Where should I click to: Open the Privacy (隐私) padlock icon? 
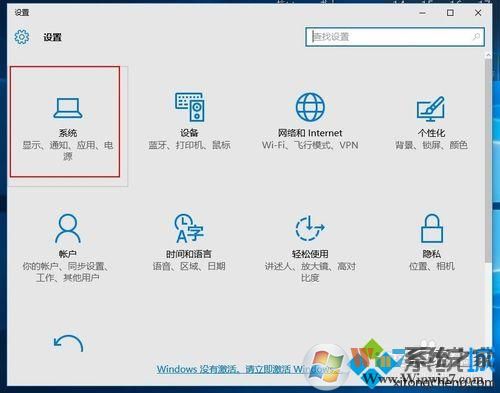[432, 228]
